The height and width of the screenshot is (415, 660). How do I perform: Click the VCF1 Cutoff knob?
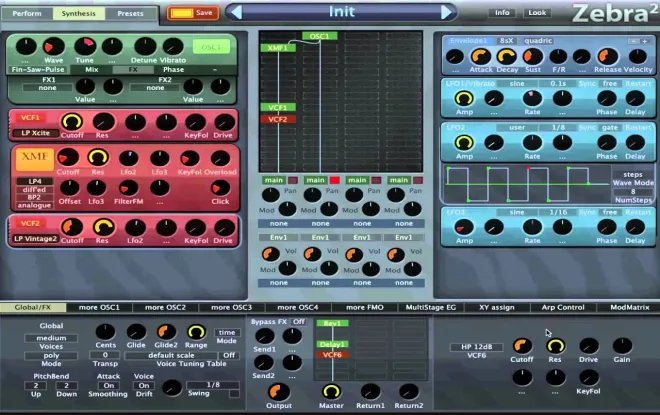tap(72, 122)
